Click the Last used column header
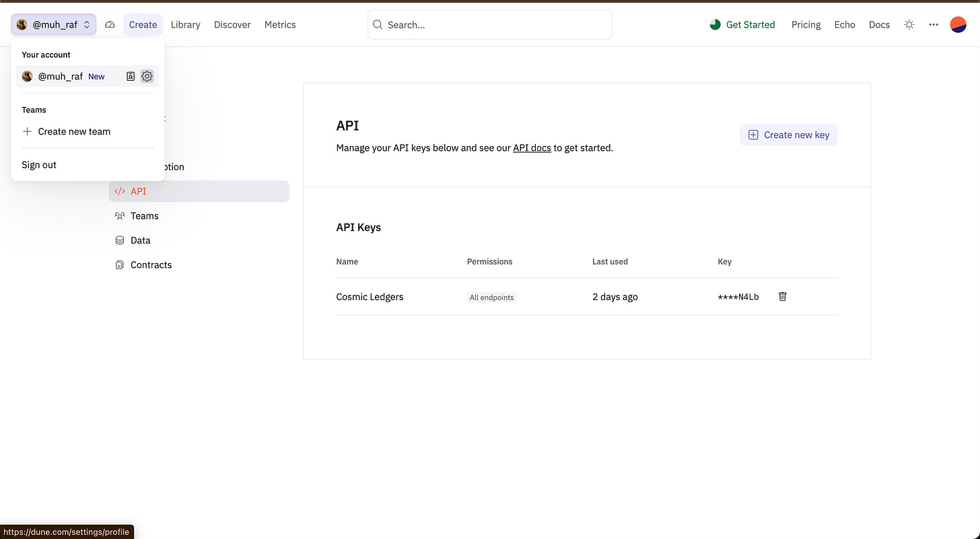Screen dimensions: 980x539 coord(610,262)
